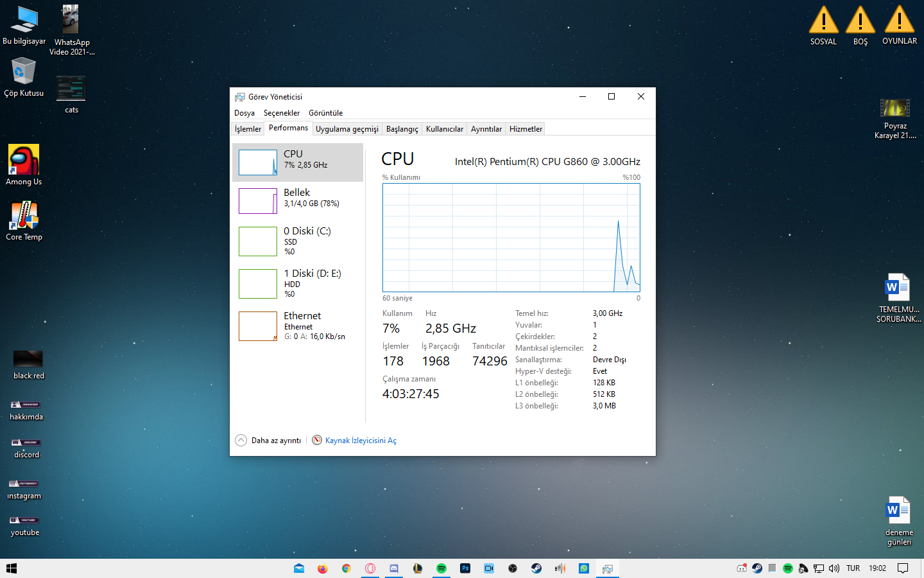
Task: Open the Görüntüle menu
Action: [325, 113]
